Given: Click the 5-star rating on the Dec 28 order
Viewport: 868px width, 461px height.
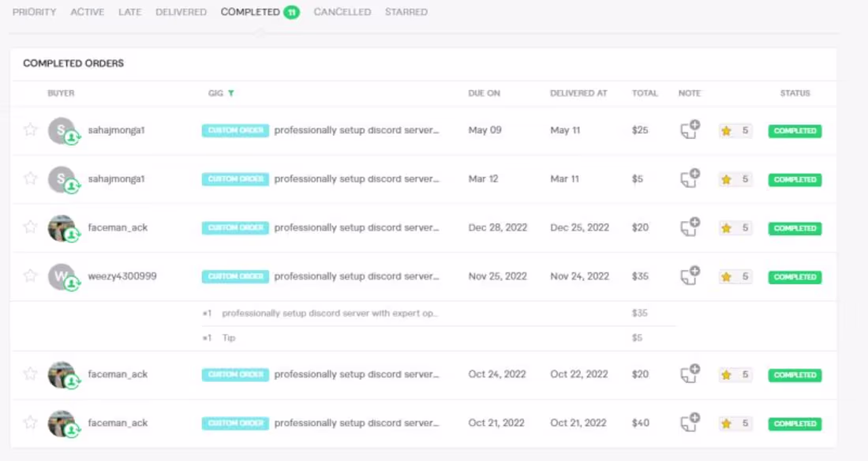Looking at the screenshot, I should pyautogui.click(x=735, y=228).
